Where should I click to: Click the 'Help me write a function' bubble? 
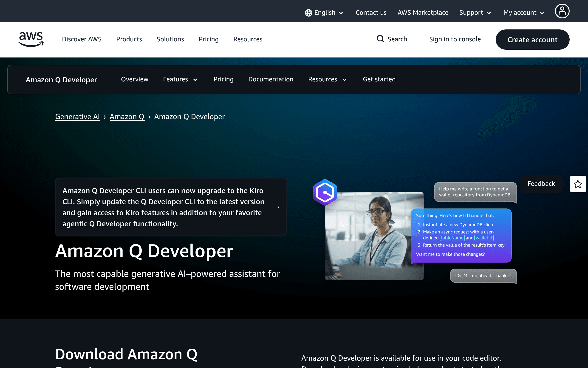point(475,192)
